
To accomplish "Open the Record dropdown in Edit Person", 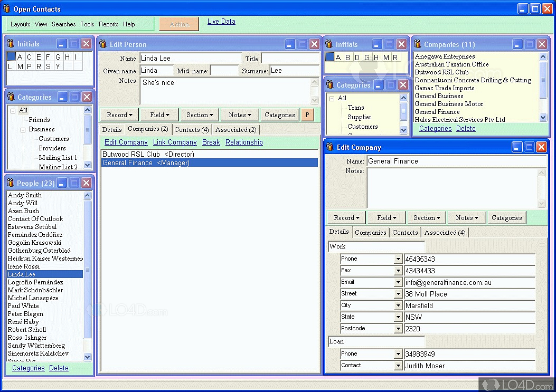I will coord(119,114).
